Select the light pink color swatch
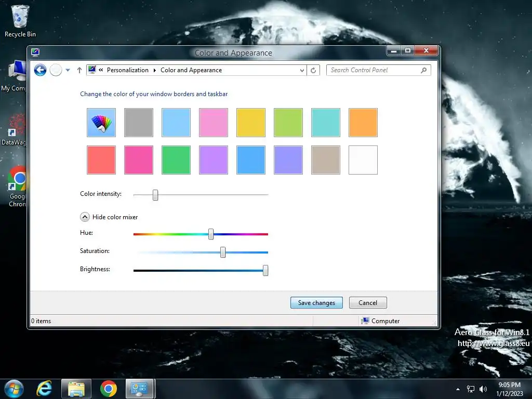 pos(214,123)
